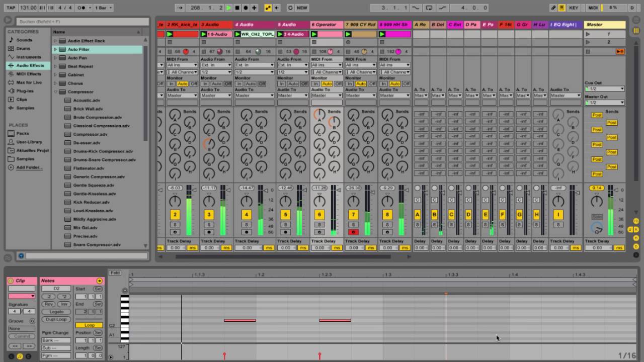Viewport: 644px width, 362px height.
Task: Toggle preview headphone in note editor
Action: click(x=125, y=291)
